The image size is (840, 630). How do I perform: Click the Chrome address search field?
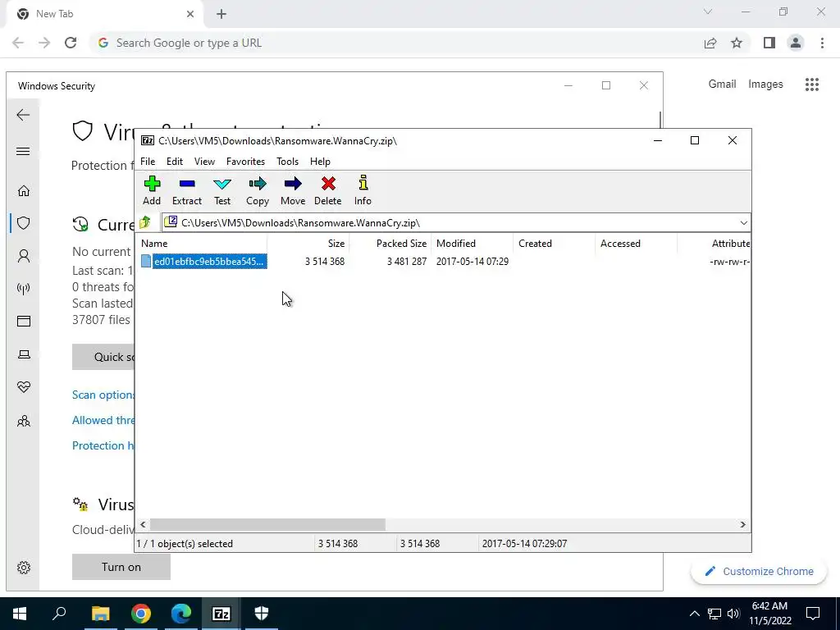click(x=396, y=43)
